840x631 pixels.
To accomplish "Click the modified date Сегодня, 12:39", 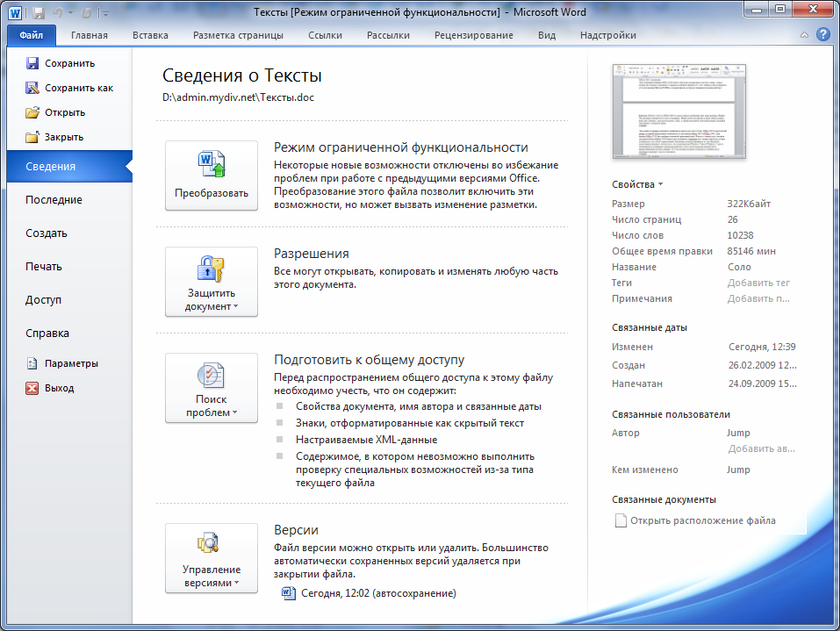I will click(763, 348).
